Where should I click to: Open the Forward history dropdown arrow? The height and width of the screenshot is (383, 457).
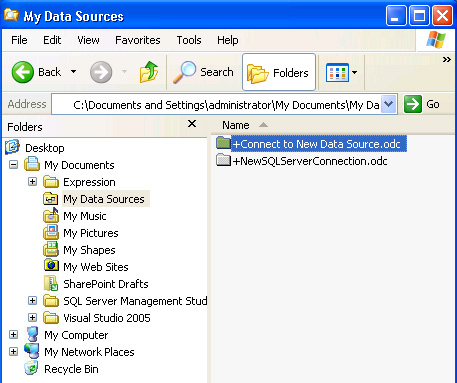coord(124,72)
